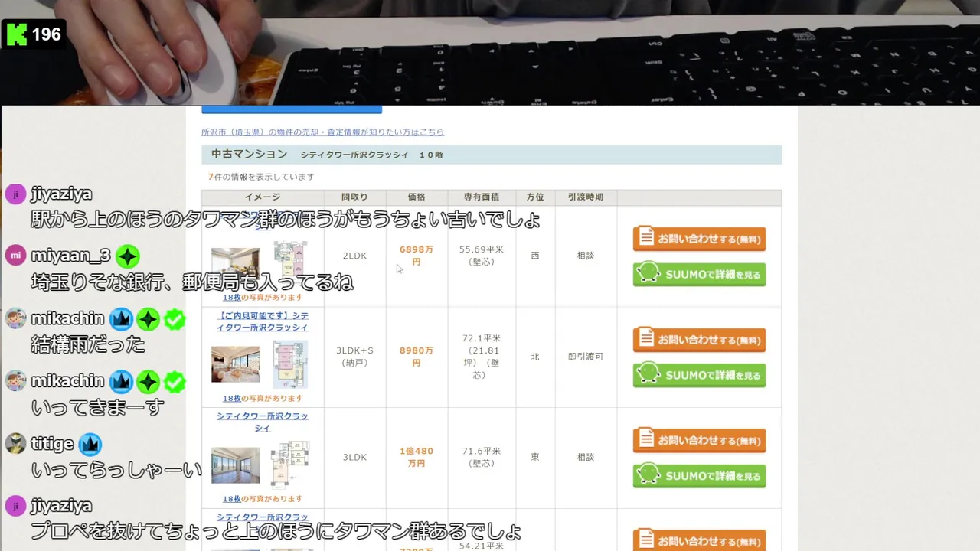Click the 価格 column header
980x551 pixels.
pos(416,197)
